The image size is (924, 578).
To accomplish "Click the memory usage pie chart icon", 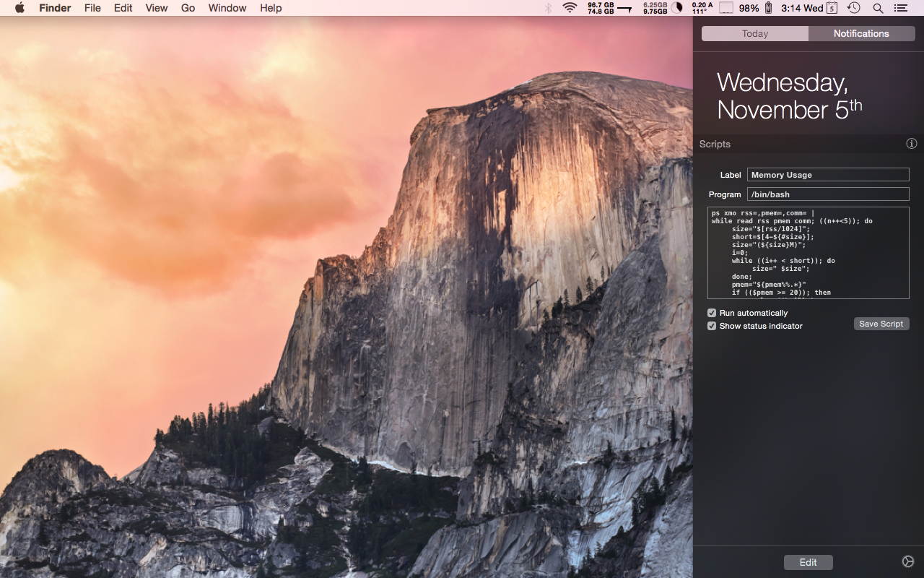I will [x=677, y=8].
